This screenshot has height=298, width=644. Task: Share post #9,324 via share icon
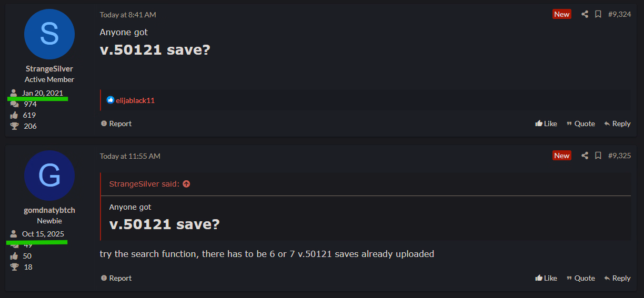click(x=585, y=14)
